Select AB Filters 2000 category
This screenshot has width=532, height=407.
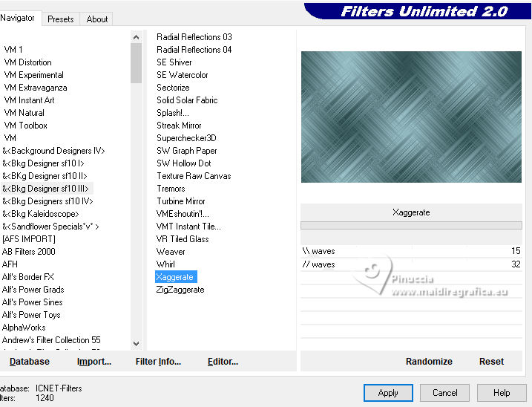pos(29,252)
